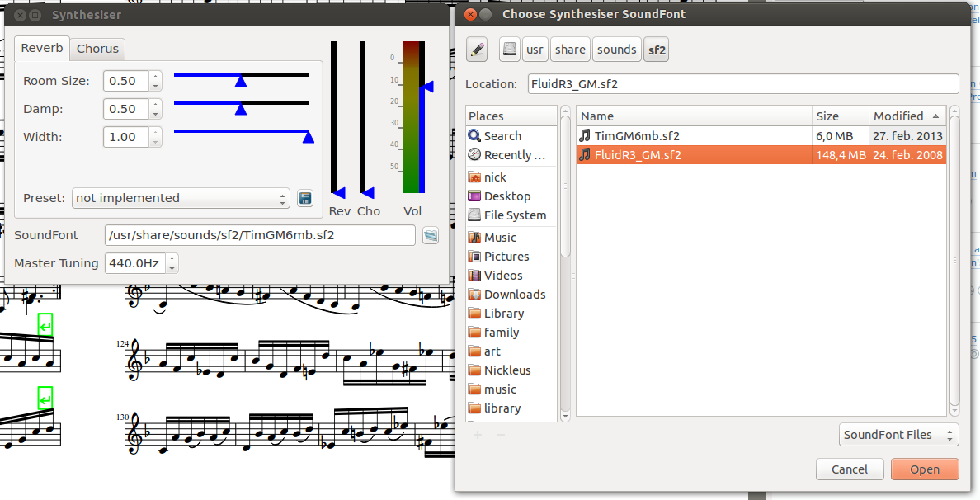Increase Master Tuning with the up arrow
Screen dimensions: 980x500
coord(172,258)
